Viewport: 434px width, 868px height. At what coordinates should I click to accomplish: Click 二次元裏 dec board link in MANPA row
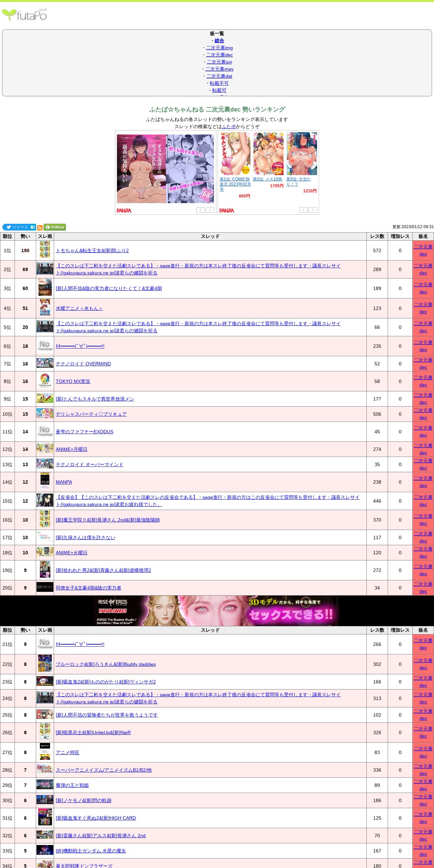coord(423,482)
